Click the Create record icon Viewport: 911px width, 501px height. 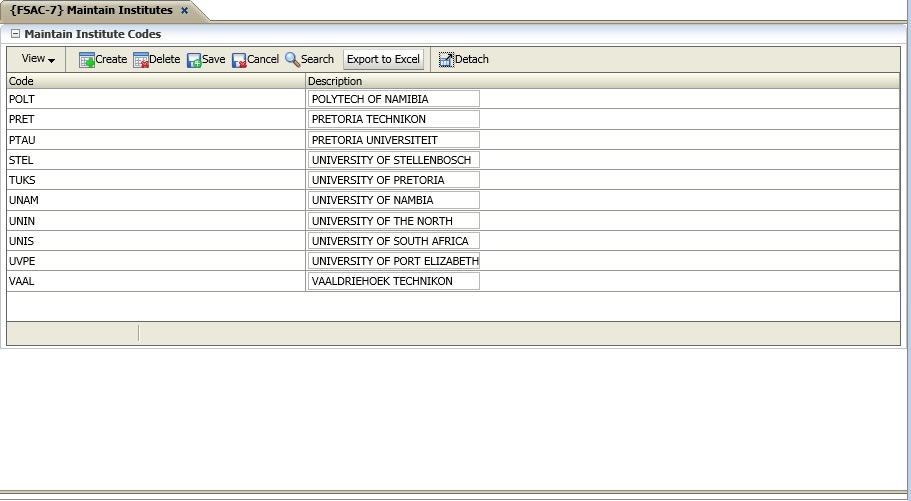pyautogui.click(x=87, y=60)
